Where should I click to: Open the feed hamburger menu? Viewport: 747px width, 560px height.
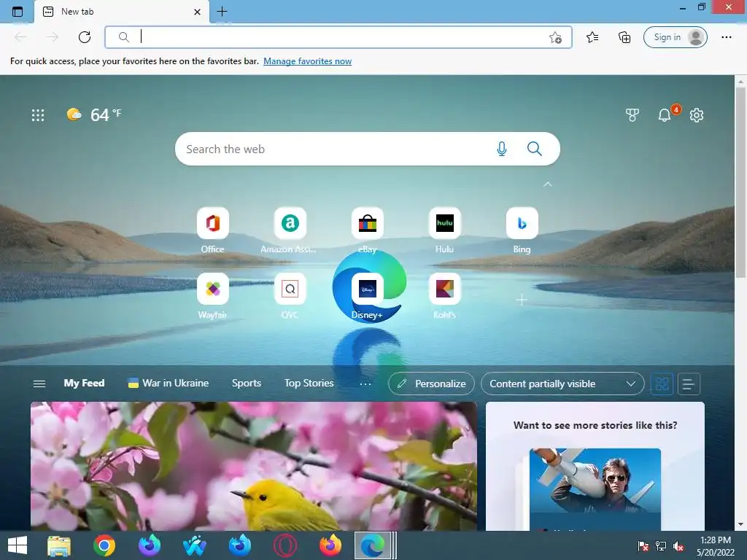(x=39, y=384)
